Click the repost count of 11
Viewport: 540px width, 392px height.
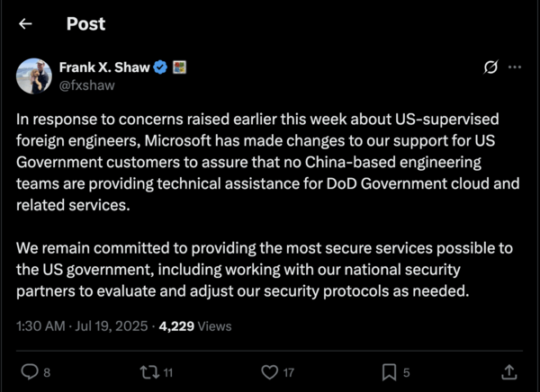coord(168,372)
